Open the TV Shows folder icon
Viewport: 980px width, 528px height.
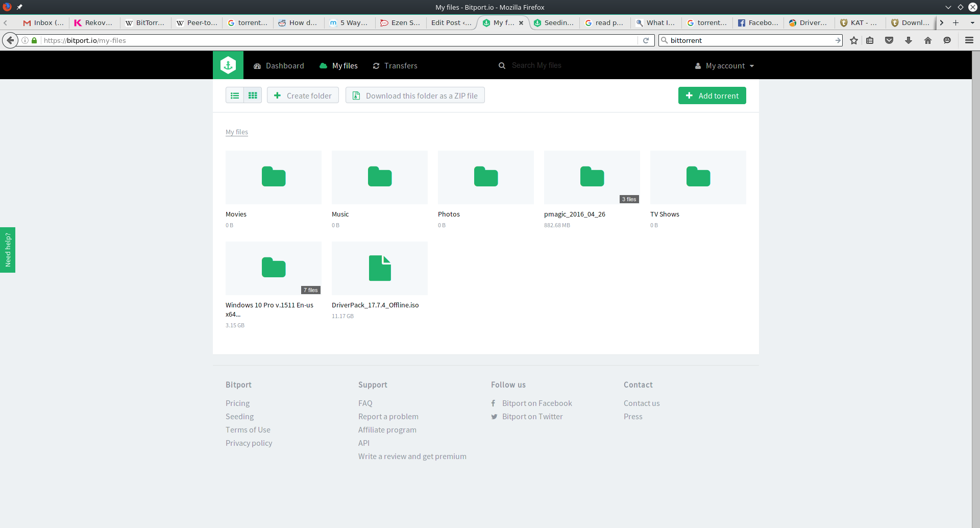point(698,177)
